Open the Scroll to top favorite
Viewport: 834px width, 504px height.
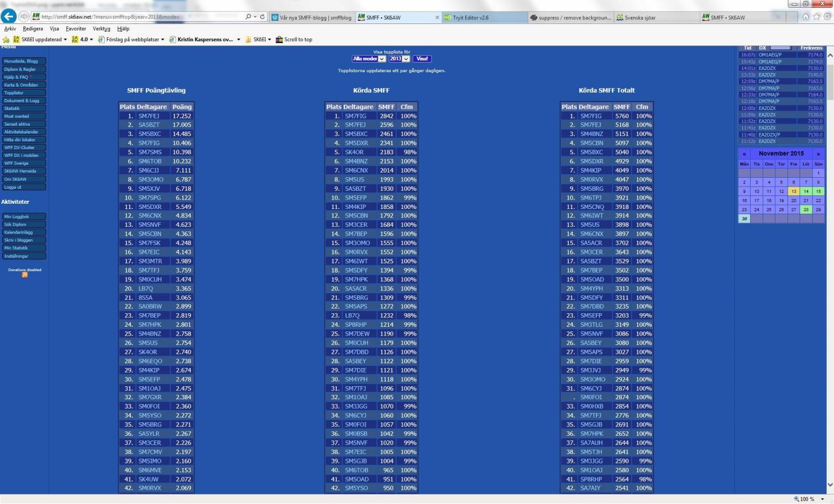pos(294,40)
